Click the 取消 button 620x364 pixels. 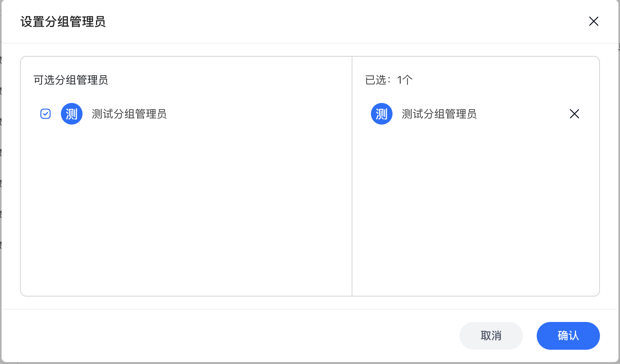pyautogui.click(x=491, y=336)
